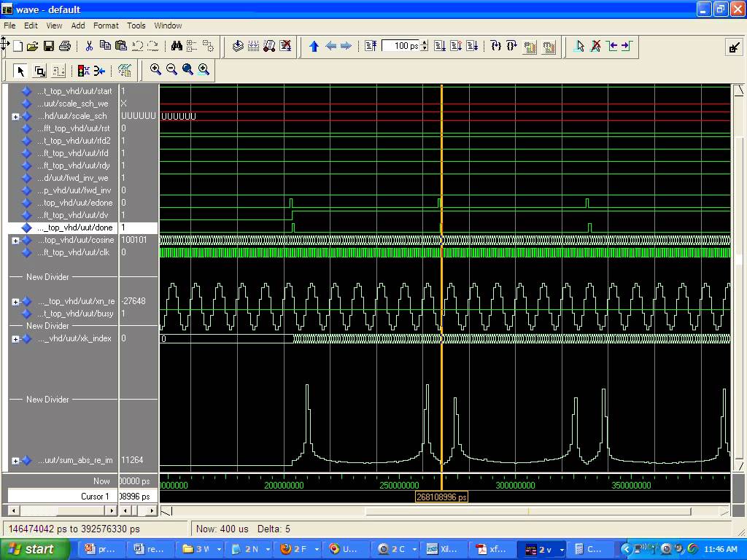Click the 100 ps run length field
The width and height of the screenshot is (747, 560).
[401, 46]
